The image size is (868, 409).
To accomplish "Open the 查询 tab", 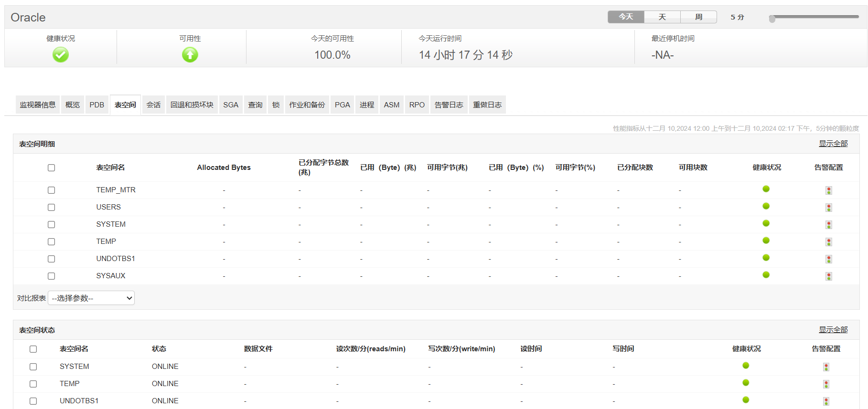I will pos(255,105).
